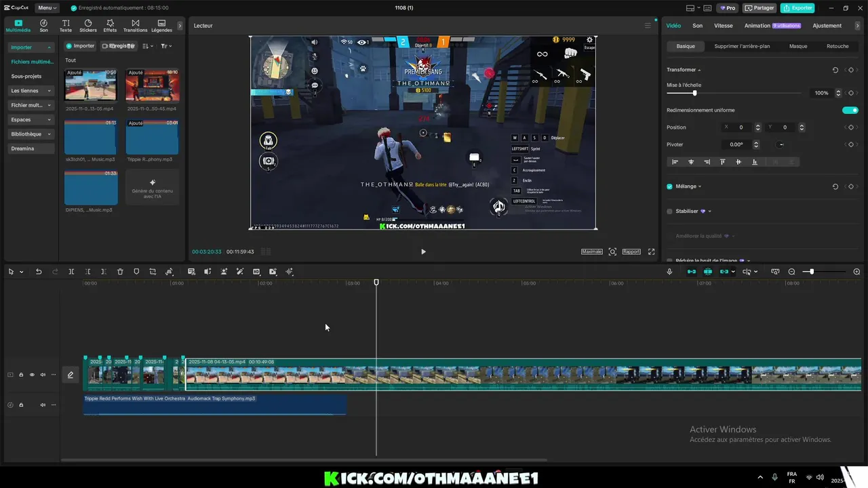
Task: Click the Importer media button
Action: [80, 46]
